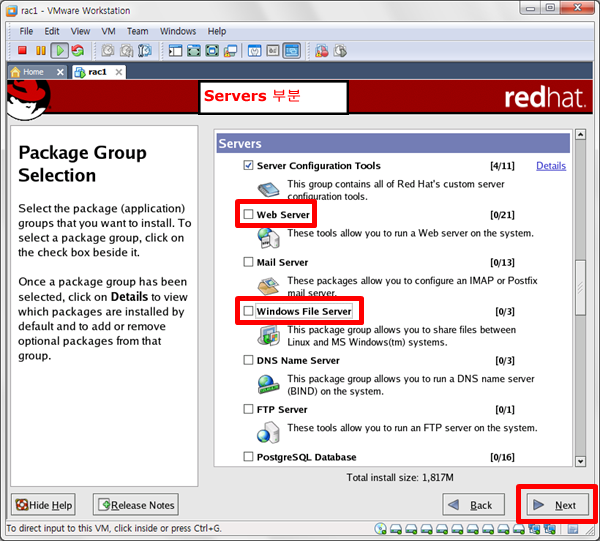Viewport: 600px width, 541px height.
Task: Click the Windows File Server group icon
Action: [268, 335]
